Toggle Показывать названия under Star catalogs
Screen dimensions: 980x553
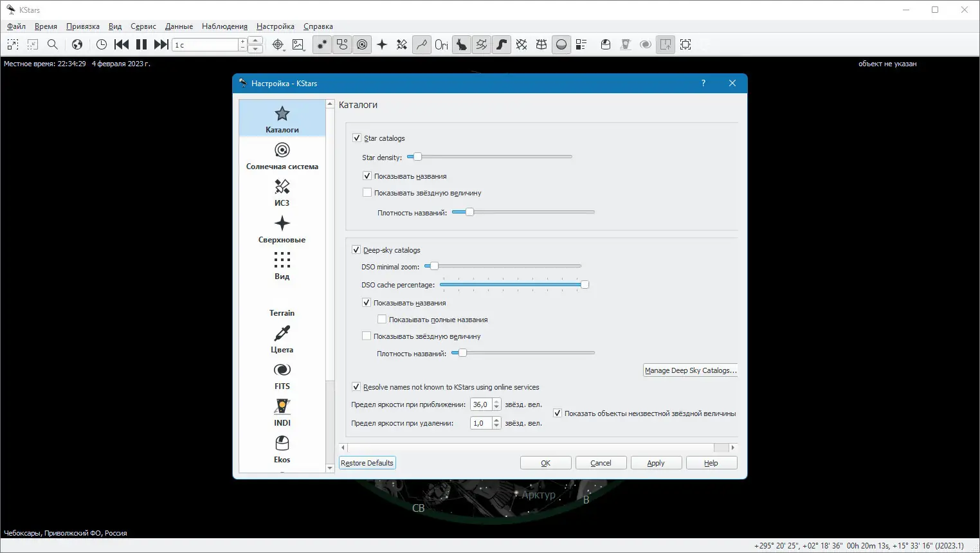(x=367, y=176)
